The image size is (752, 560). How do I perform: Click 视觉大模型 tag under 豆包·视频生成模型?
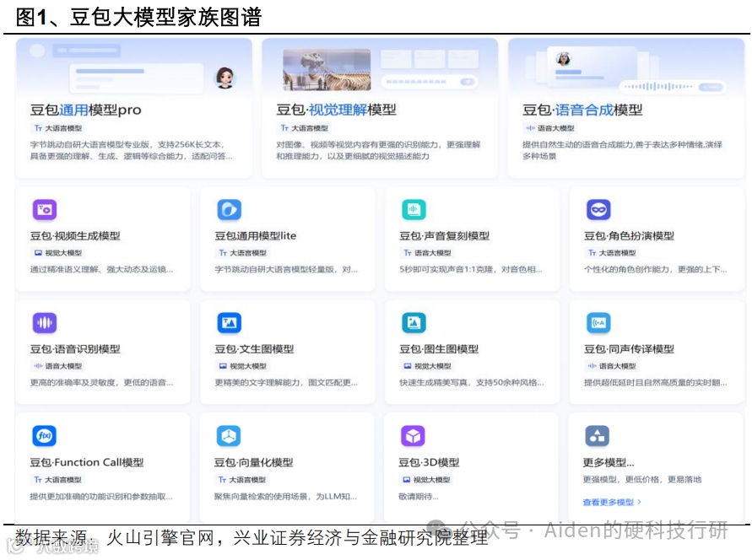tap(58, 252)
